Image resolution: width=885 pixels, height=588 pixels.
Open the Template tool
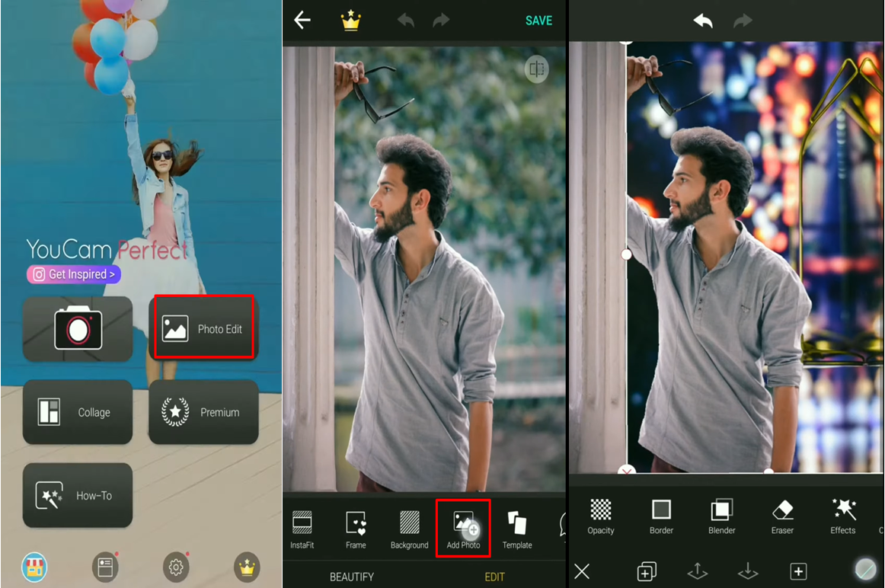tap(517, 529)
